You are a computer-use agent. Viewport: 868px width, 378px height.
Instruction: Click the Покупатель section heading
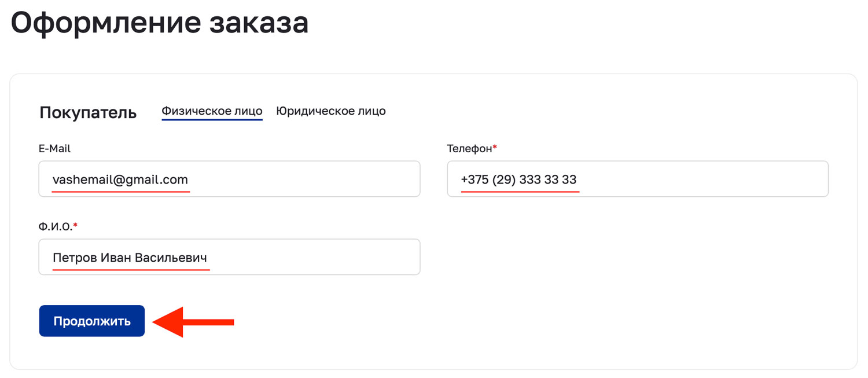click(x=88, y=112)
